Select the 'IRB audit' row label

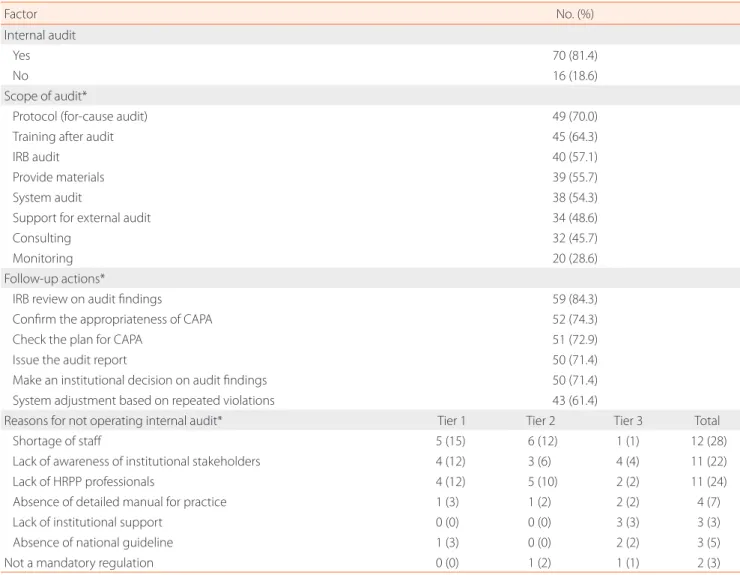tap(36, 157)
